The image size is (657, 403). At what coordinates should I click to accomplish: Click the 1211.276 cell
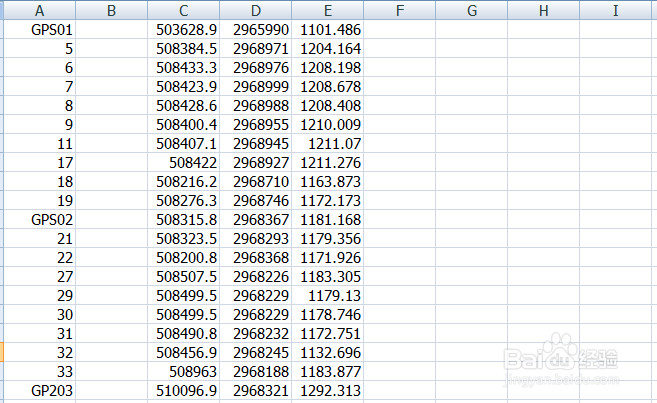tap(328, 163)
